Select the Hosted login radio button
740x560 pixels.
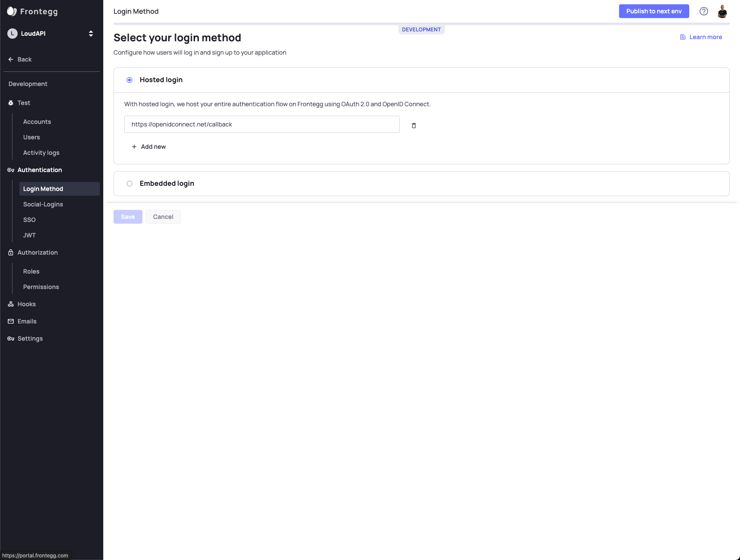point(129,80)
